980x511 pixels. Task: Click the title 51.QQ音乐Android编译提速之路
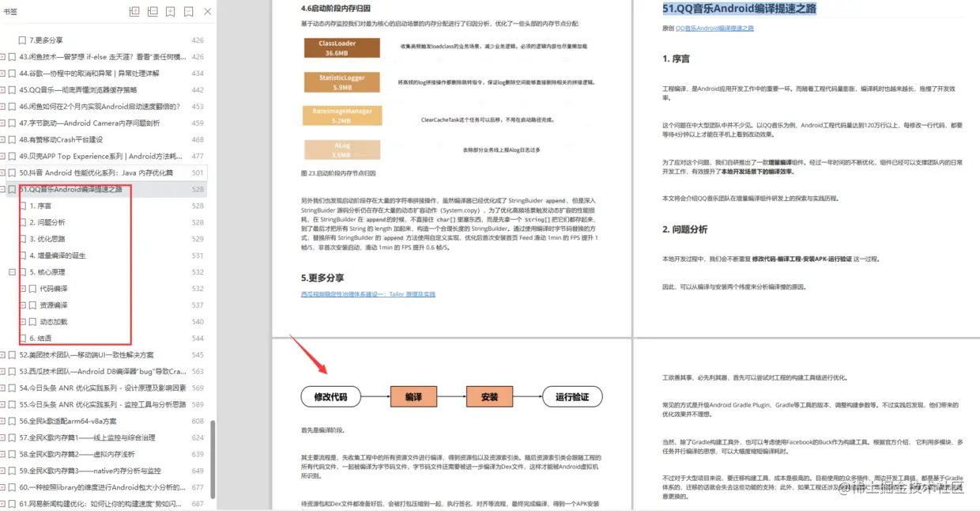coord(739,9)
